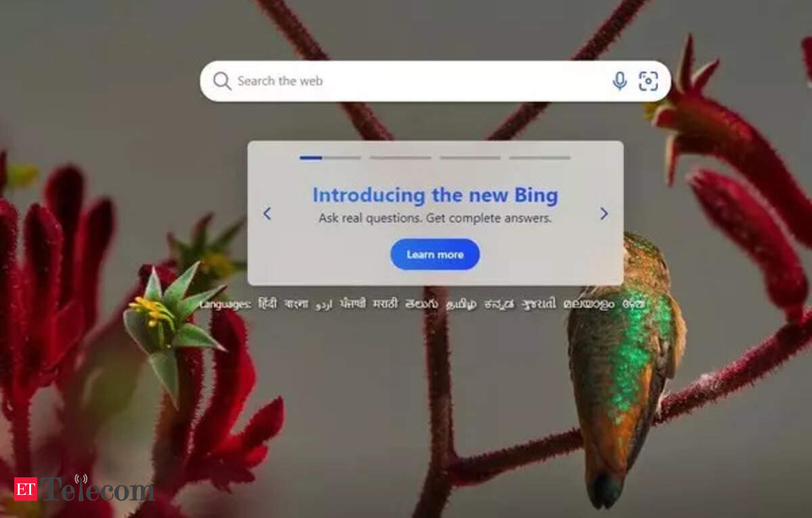812x518 pixels.
Task: Switch language to Gujarati (ગુજરાતી)
Action: click(x=538, y=304)
